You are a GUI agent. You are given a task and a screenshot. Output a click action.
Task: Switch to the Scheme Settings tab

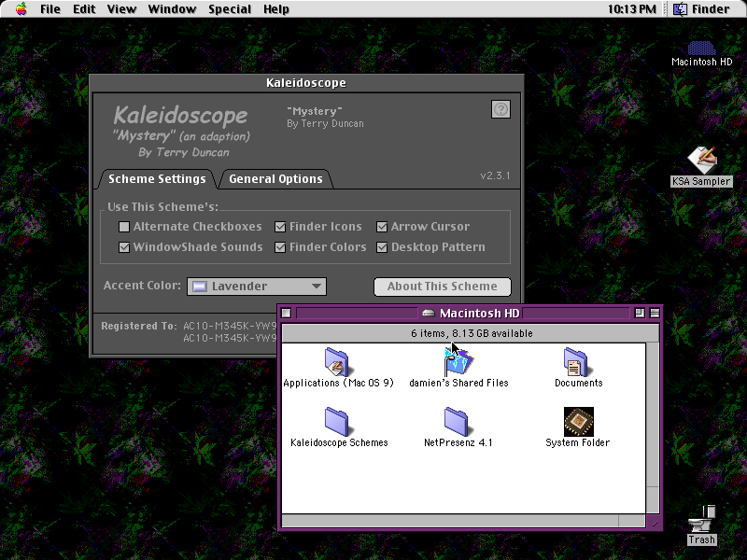click(157, 179)
